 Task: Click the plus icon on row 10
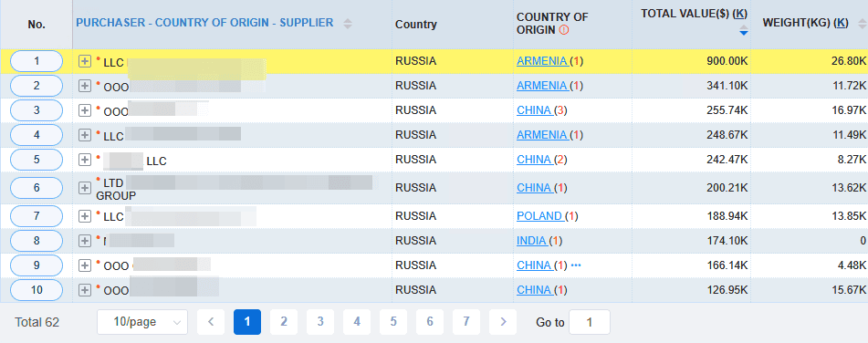[x=85, y=290]
